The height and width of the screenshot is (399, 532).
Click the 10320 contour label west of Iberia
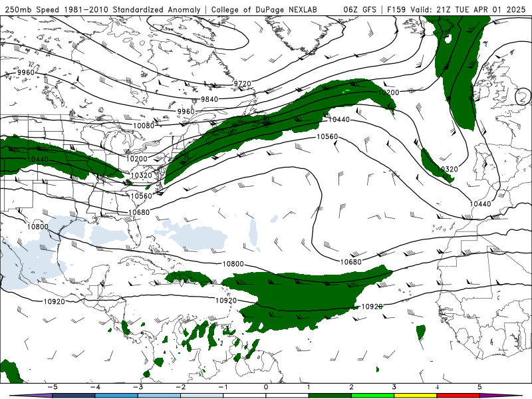click(x=447, y=169)
